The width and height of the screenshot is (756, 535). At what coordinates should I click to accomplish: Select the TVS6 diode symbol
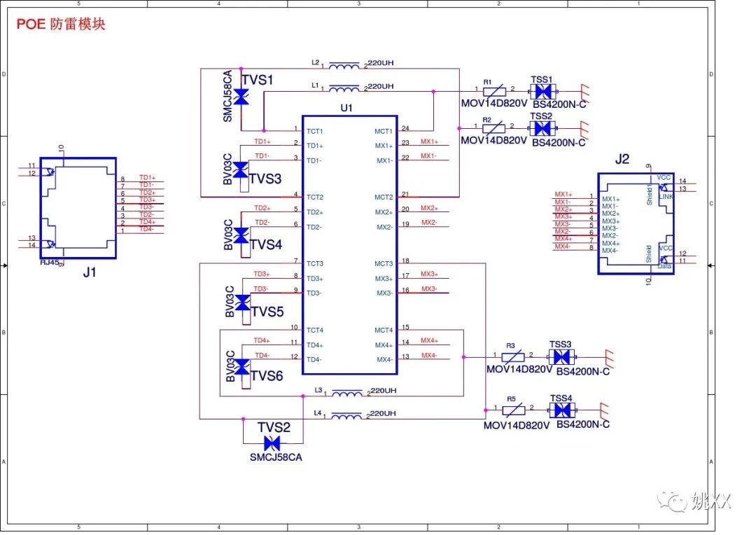pyautogui.click(x=242, y=367)
